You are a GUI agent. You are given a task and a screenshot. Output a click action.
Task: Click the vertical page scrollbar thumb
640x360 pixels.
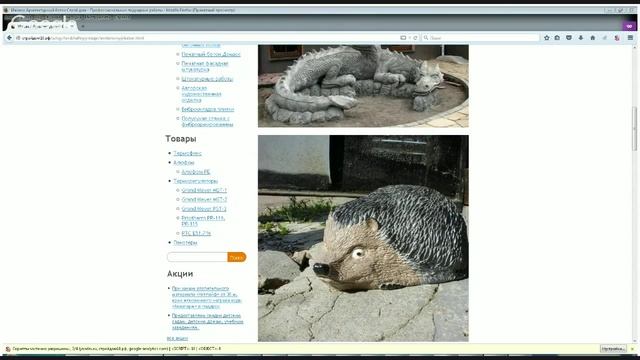(635, 129)
